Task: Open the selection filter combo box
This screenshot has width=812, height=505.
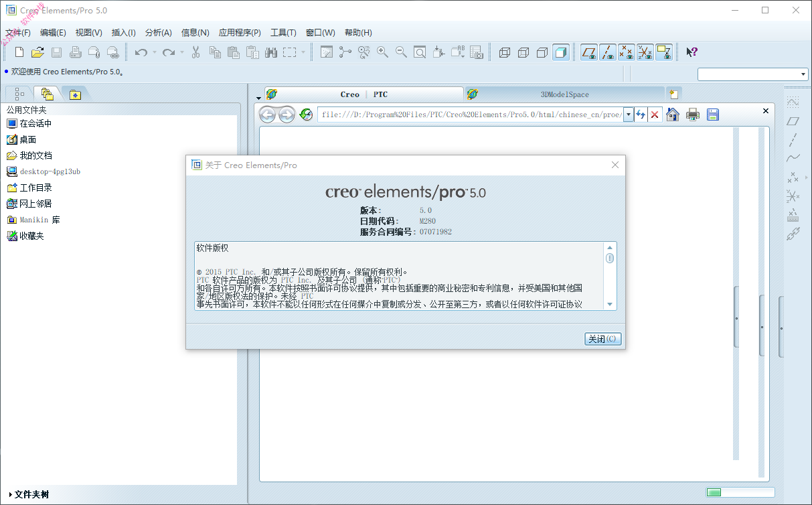Action: point(753,74)
